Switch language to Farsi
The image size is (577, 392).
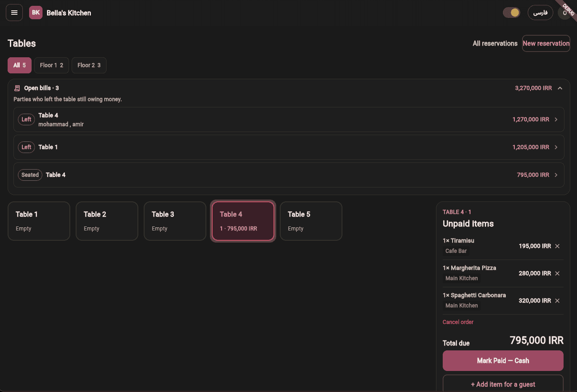click(540, 13)
